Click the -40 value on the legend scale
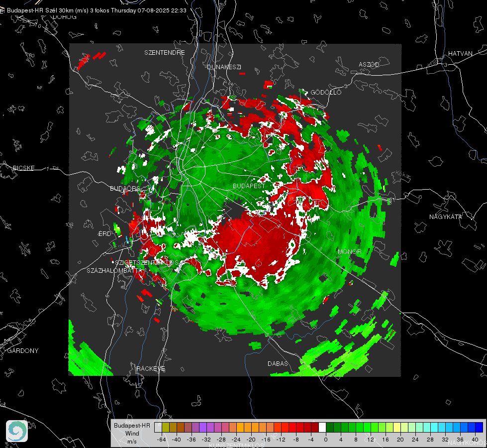 coord(177,440)
